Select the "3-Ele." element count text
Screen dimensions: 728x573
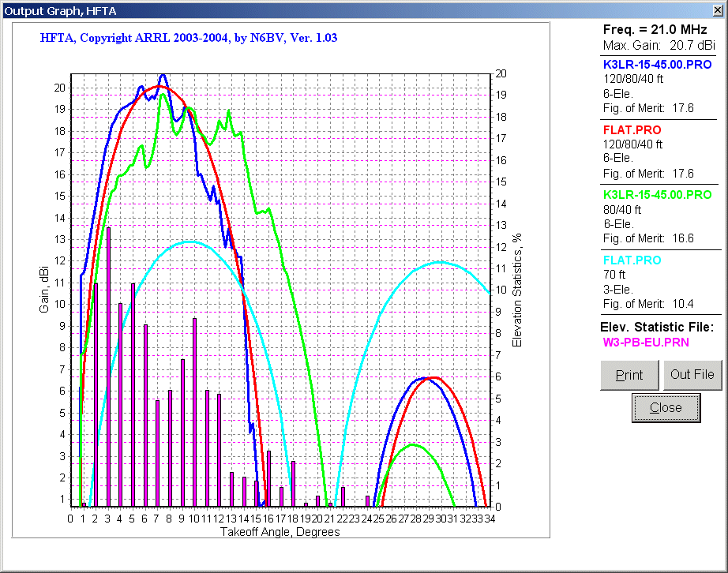coord(618,290)
